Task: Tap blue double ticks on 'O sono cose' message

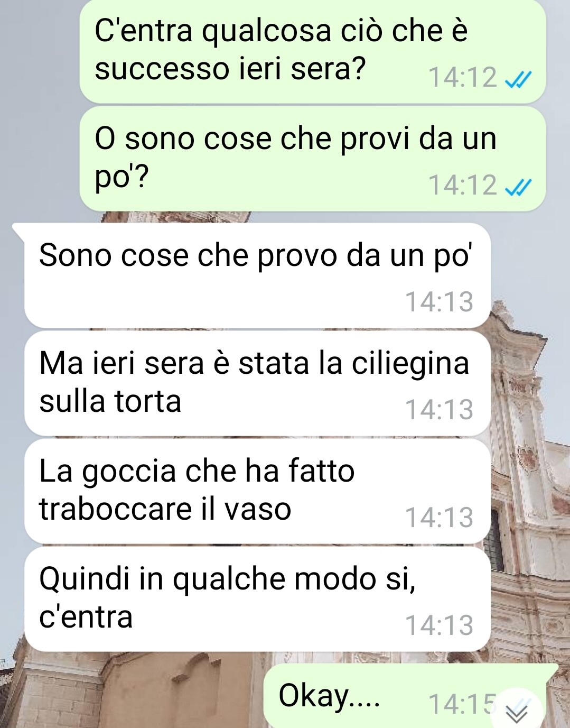Action: click(518, 186)
